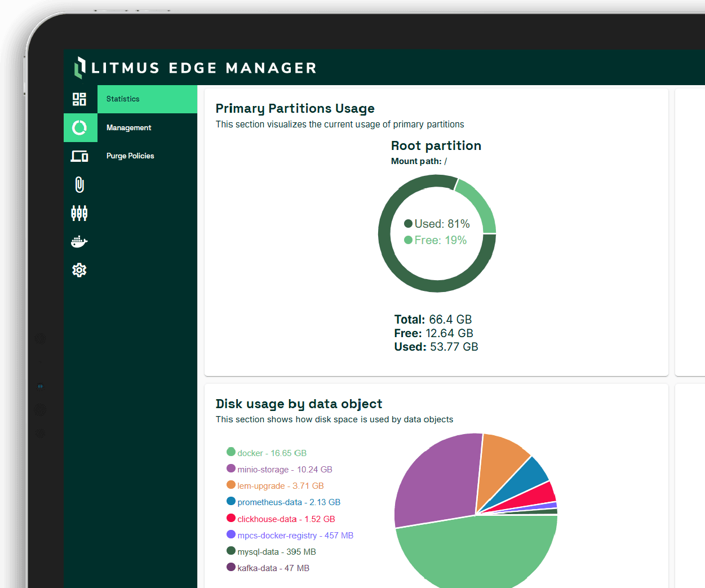Click the green color dot beside docker
Image resolution: width=705 pixels, height=588 pixels.
tap(232, 452)
